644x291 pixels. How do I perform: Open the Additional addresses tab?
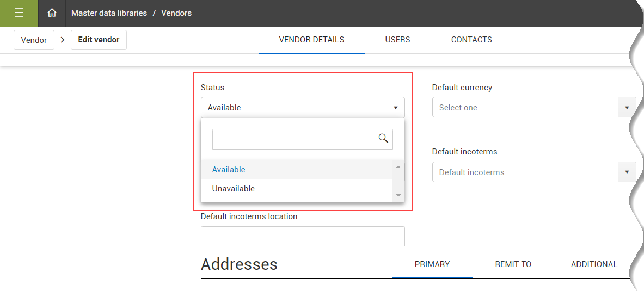coord(594,264)
